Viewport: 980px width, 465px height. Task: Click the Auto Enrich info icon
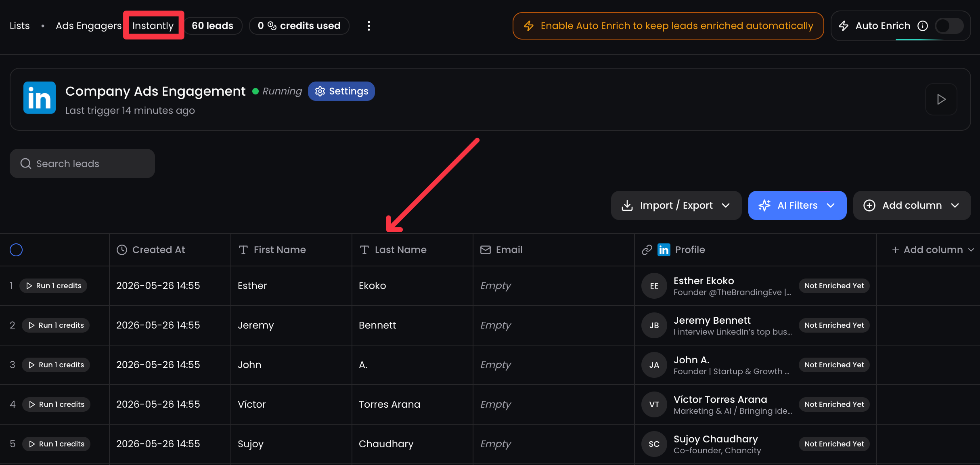click(923, 26)
